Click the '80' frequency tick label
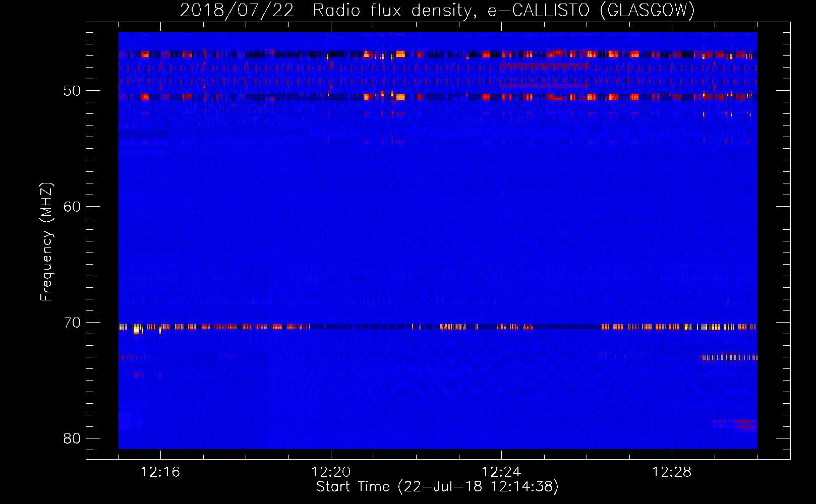816x504 pixels. [x=72, y=438]
